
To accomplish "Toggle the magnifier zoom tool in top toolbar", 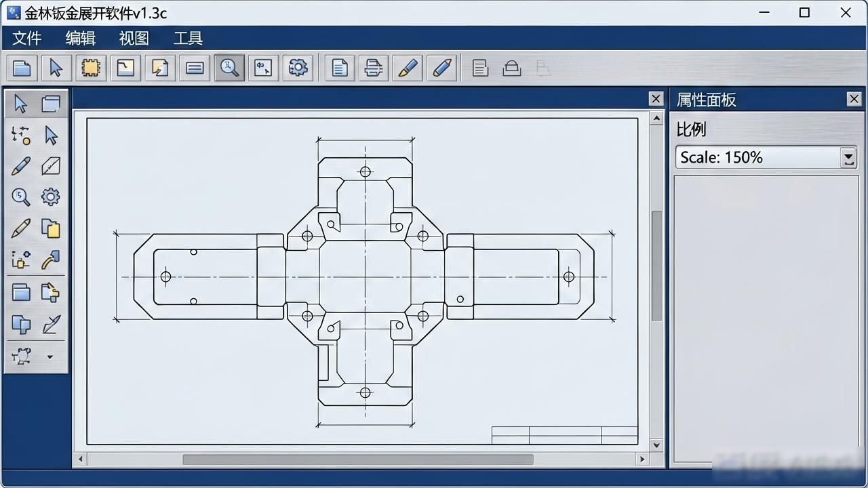I will coord(229,68).
